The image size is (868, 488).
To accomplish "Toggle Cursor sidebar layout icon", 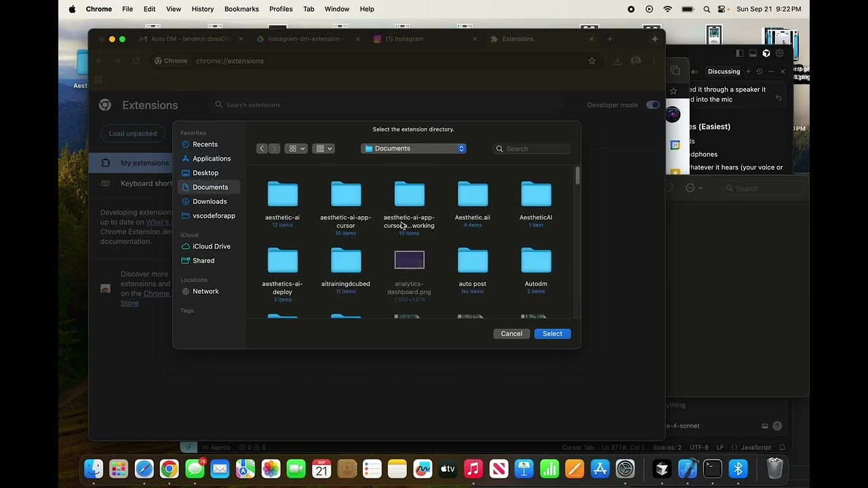I will click(x=740, y=54).
